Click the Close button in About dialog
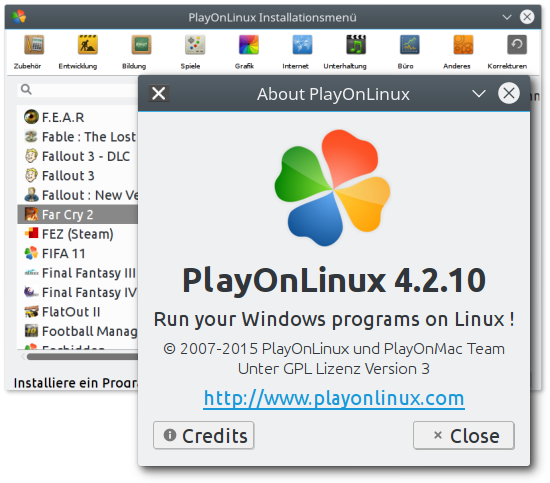 [x=464, y=435]
